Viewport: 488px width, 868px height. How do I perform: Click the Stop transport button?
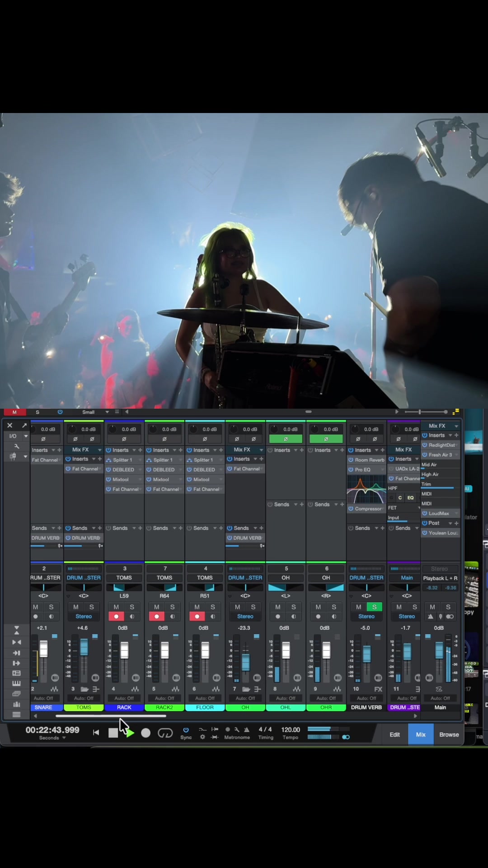click(113, 733)
